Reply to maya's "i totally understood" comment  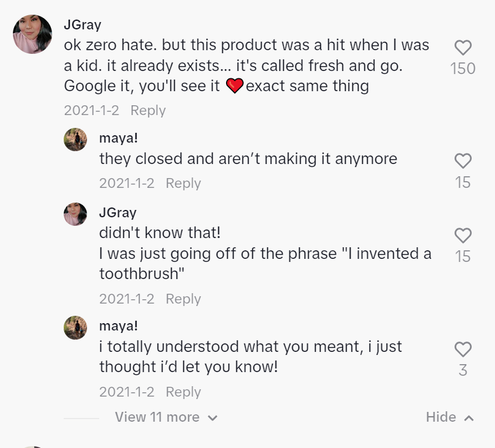pos(183,392)
